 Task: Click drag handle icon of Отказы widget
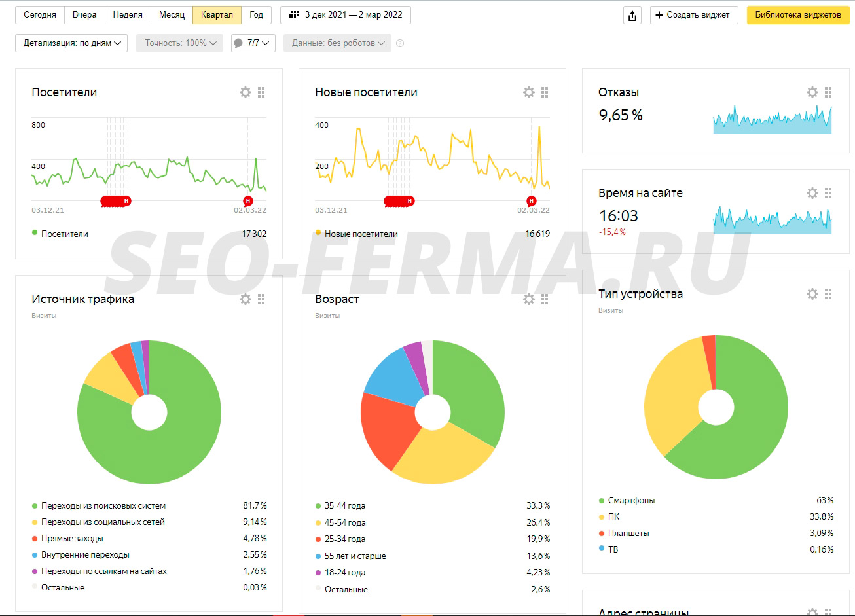829,92
